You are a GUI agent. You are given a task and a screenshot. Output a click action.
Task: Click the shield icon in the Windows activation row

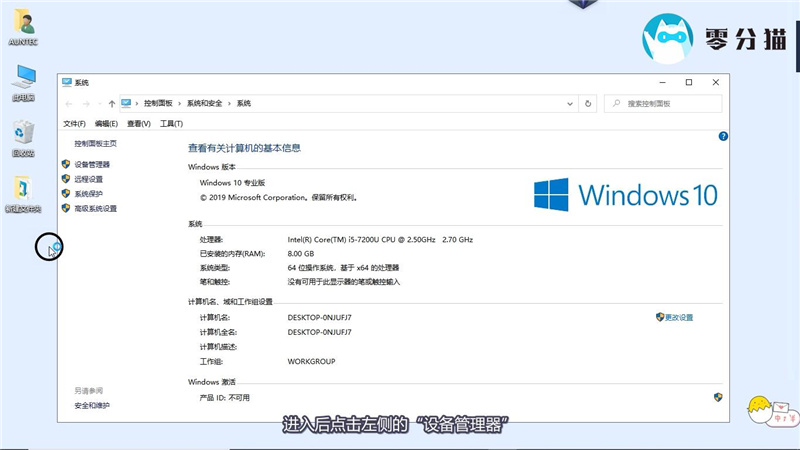click(718, 397)
